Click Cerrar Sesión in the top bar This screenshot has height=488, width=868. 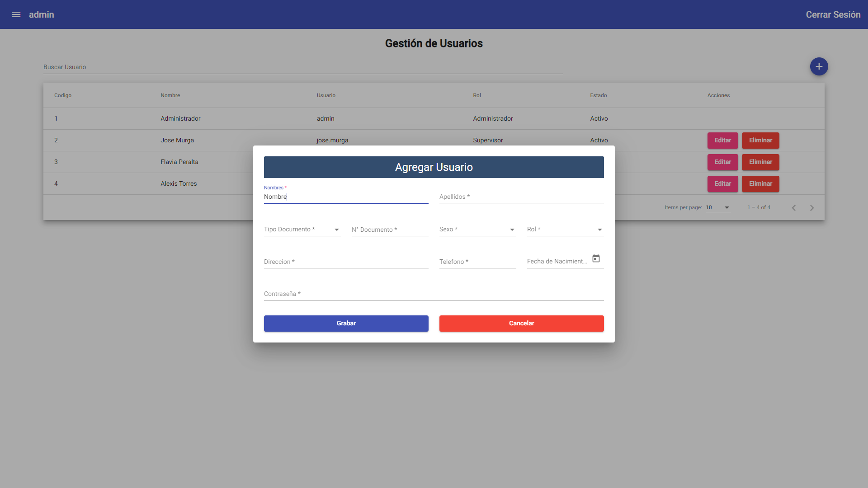pos(833,14)
